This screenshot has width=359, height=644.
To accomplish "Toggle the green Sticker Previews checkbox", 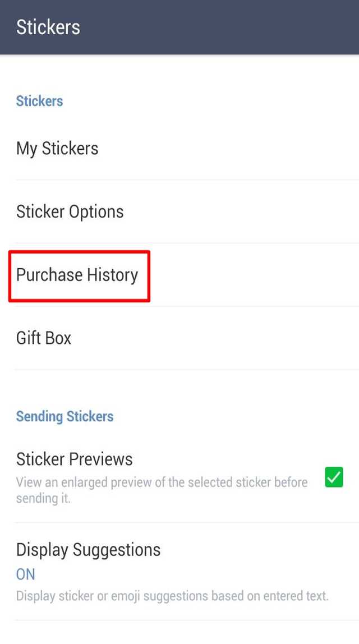I will pos(334,477).
